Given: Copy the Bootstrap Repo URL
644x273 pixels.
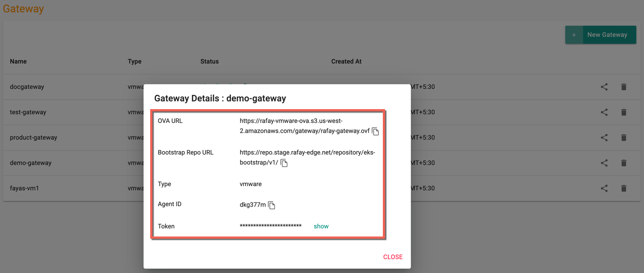Looking at the screenshot, I should (284, 163).
